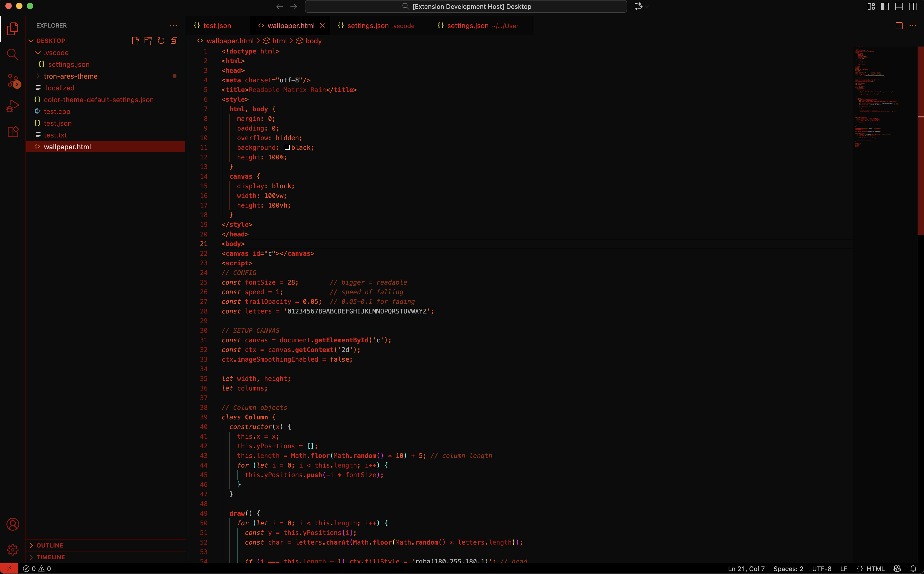Toggle secondary side bar visibility
This screenshot has height=574, width=924.
pyautogui.click(x=912, y=6)
